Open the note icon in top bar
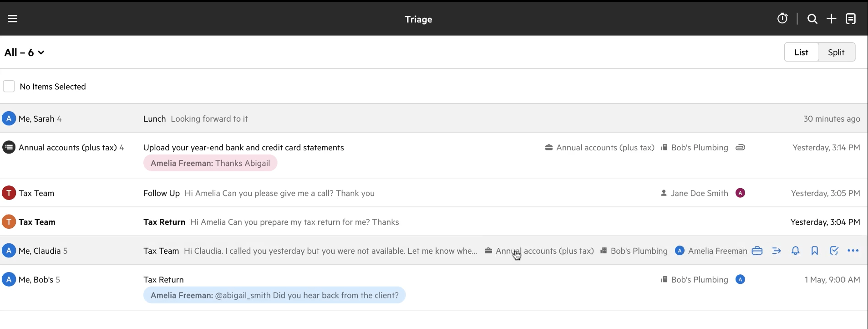Image resolution: width=868 pixels, height=329 pixels. point(850,19)
